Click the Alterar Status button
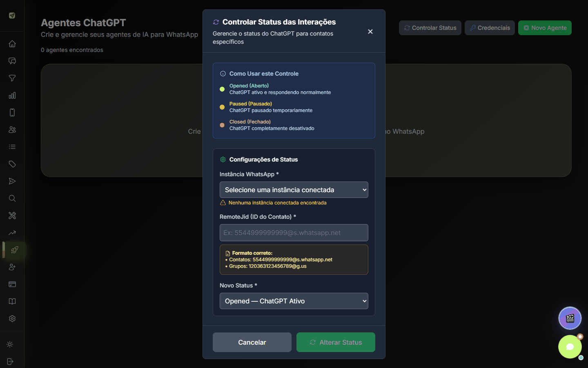The height and width of the screenshot is (368, 588). [x=336, y=342]
